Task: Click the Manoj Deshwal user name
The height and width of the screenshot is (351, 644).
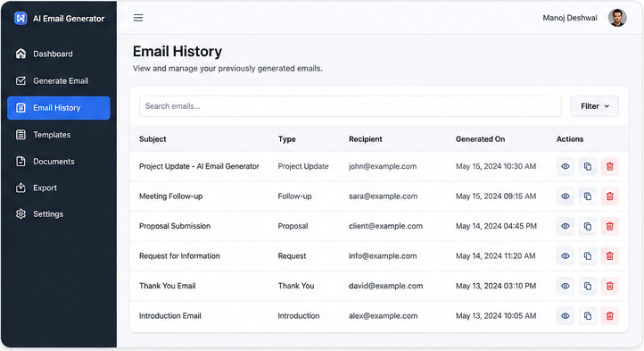Action: coord(570,18)
